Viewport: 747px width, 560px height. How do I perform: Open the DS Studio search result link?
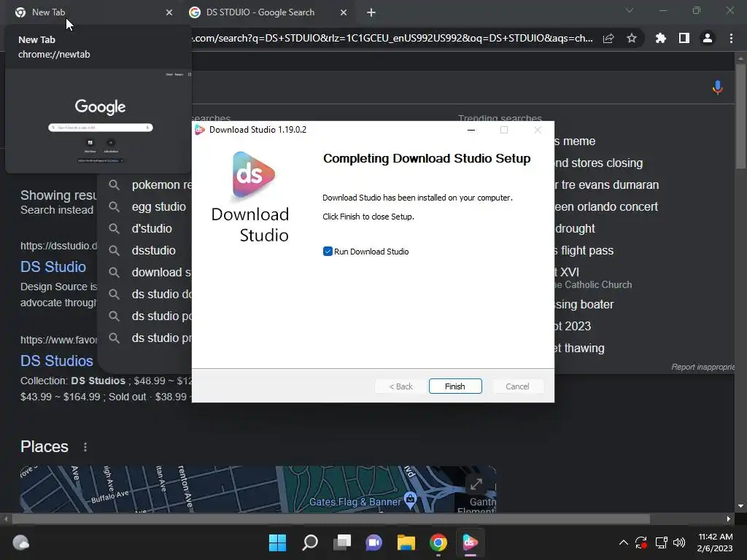click(53, 267)
